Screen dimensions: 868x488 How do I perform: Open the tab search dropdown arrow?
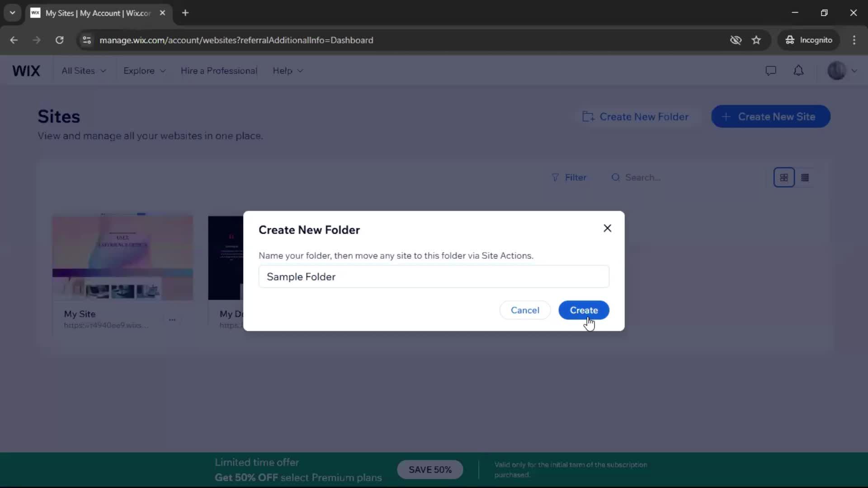tap(13, 13)
